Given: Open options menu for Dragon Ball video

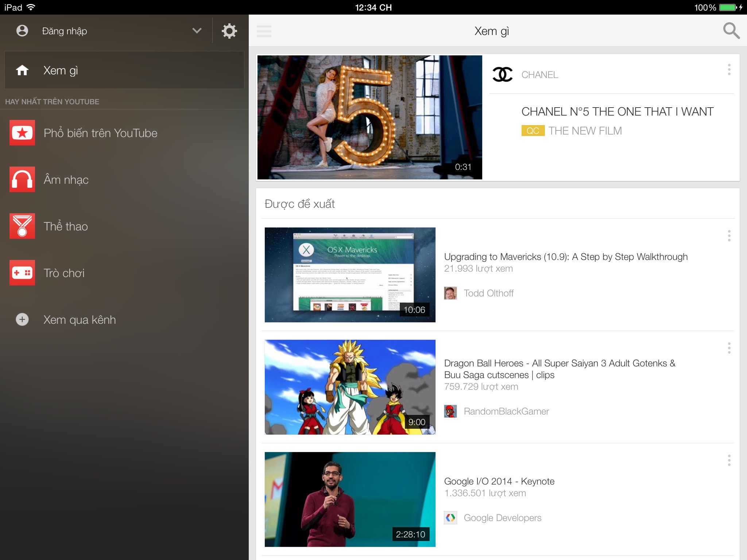Looking at the screenshot, I should (729, 348).
